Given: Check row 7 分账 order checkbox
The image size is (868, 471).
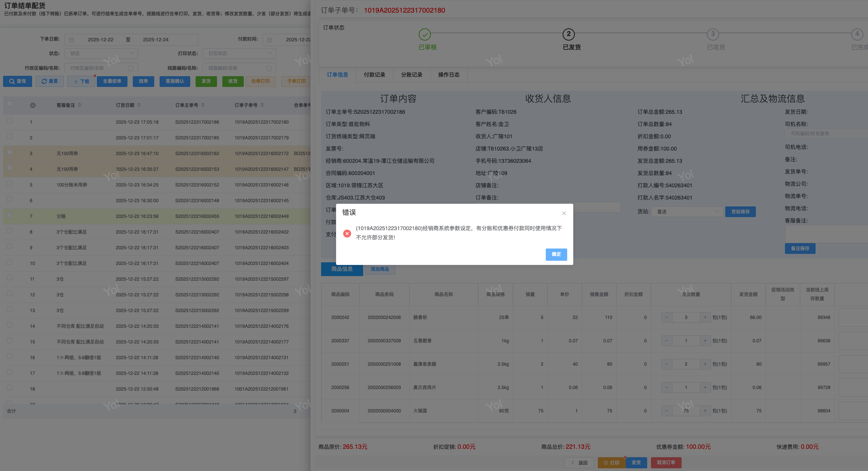Looking at the screenshot, I should click(10, 215).
